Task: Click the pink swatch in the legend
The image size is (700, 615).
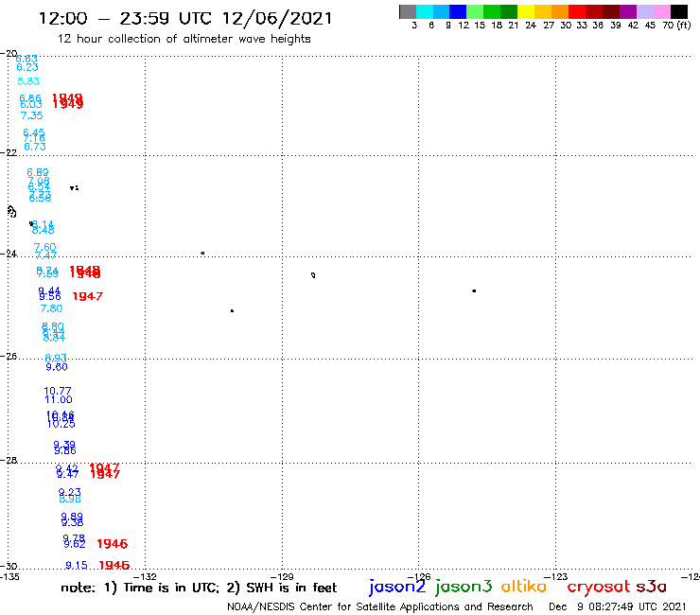Action: point(662,11)
